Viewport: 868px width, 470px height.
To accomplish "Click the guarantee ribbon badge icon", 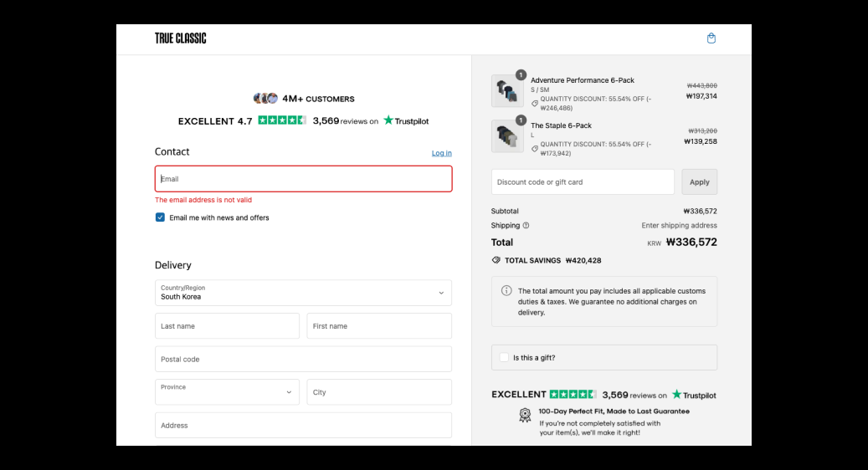I will point(525,415).
